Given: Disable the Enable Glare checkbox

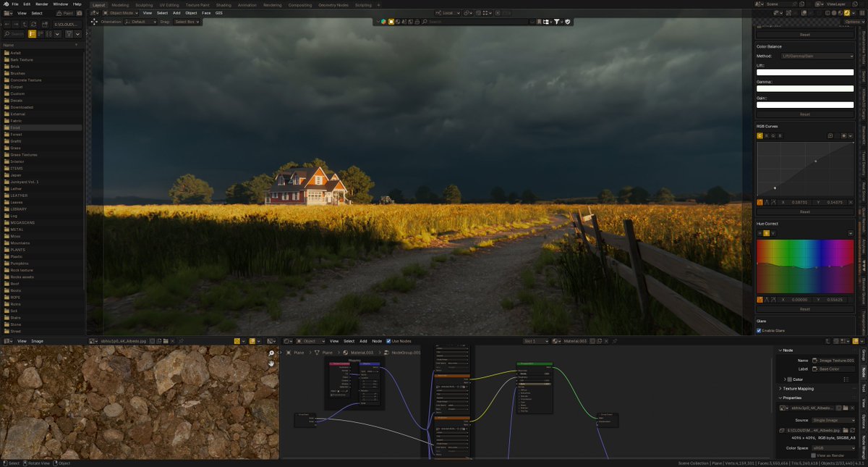Looking at the screenshot, I should (x=759, y=330).
